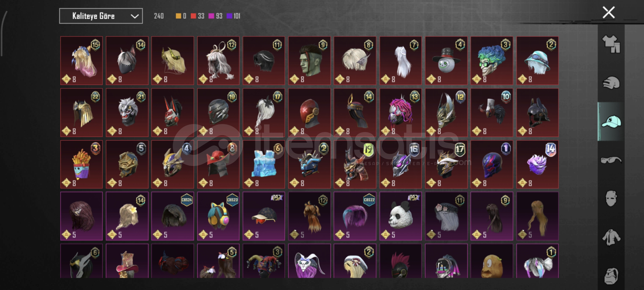
Task: Select the red hat with rose item
Action: 218,164
